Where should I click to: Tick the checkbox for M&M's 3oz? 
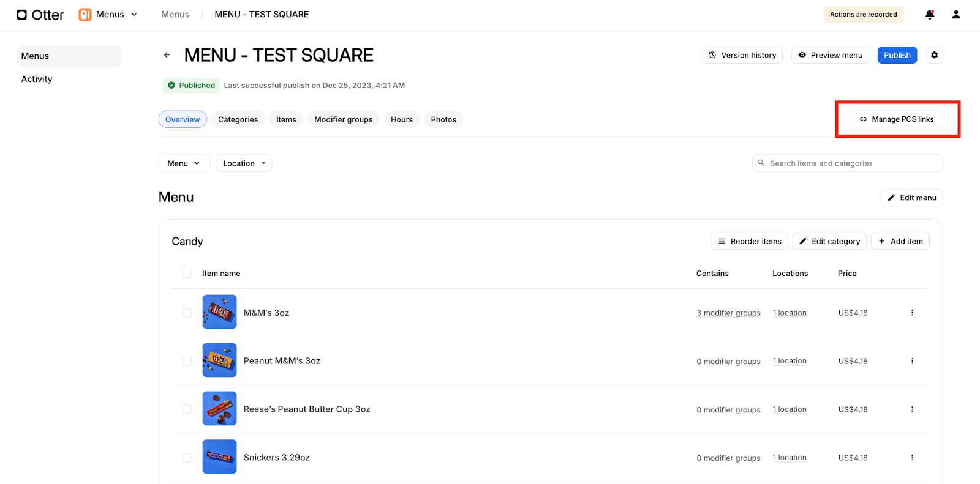(187, 313)
